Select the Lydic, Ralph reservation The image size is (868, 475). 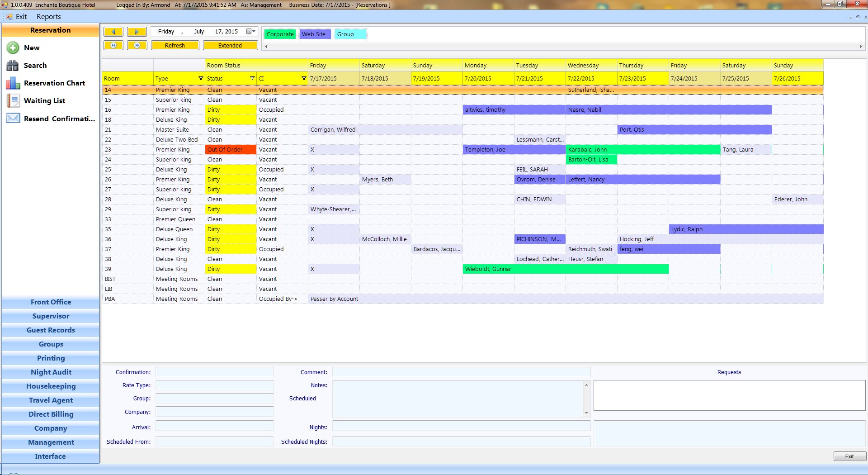(746, 229)
